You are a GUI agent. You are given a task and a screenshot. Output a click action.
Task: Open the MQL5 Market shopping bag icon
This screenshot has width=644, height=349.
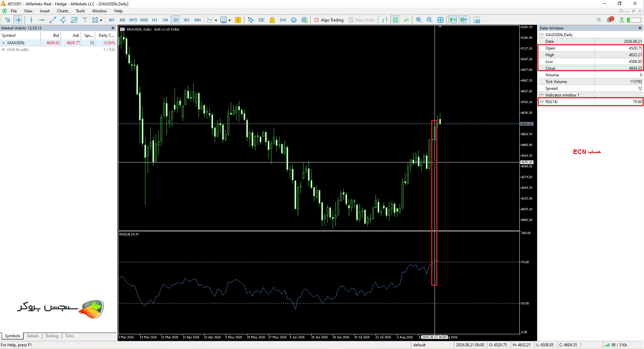click(272, 20)
